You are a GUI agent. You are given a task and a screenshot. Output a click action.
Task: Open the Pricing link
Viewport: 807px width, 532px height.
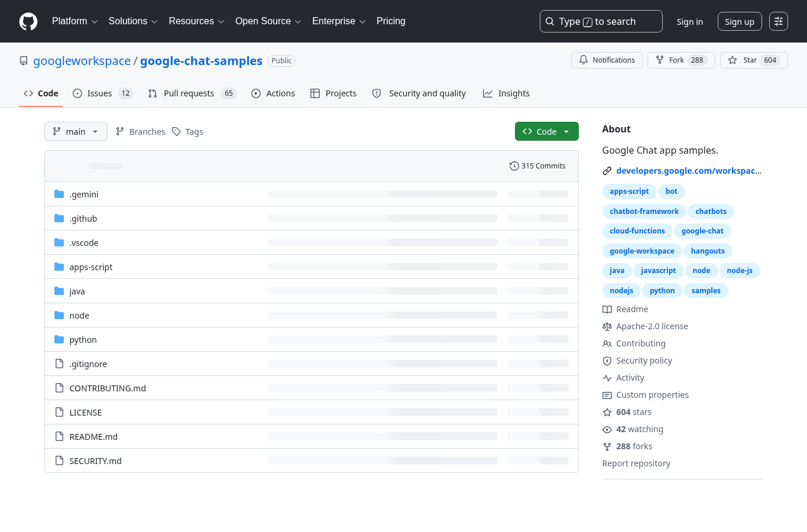[x=391, y=21]
